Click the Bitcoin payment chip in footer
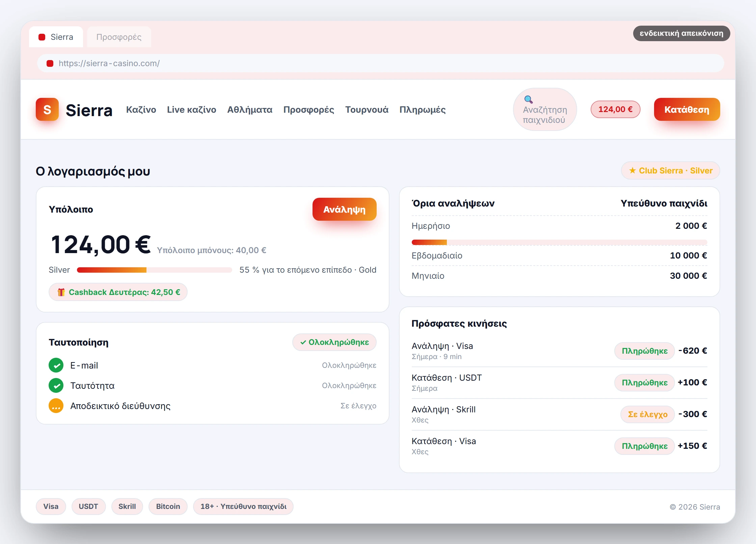The image size is (756, 544). tap(168, 507)
